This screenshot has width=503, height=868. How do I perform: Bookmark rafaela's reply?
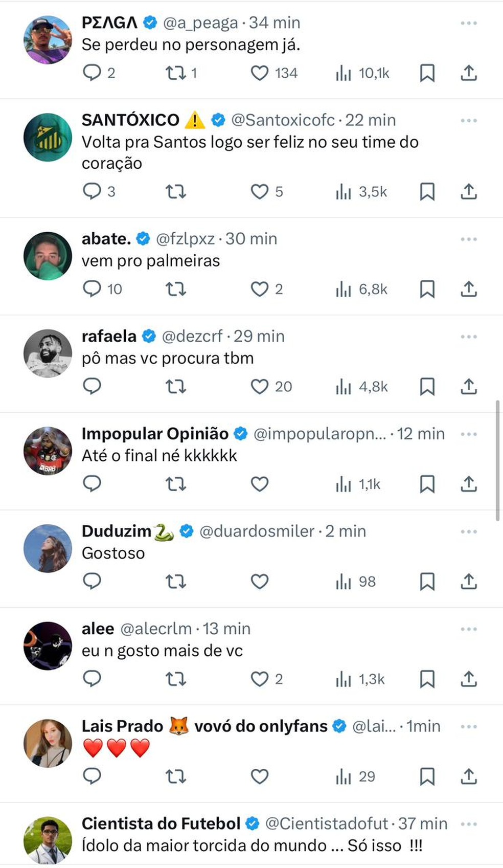[x=427, y=387]
